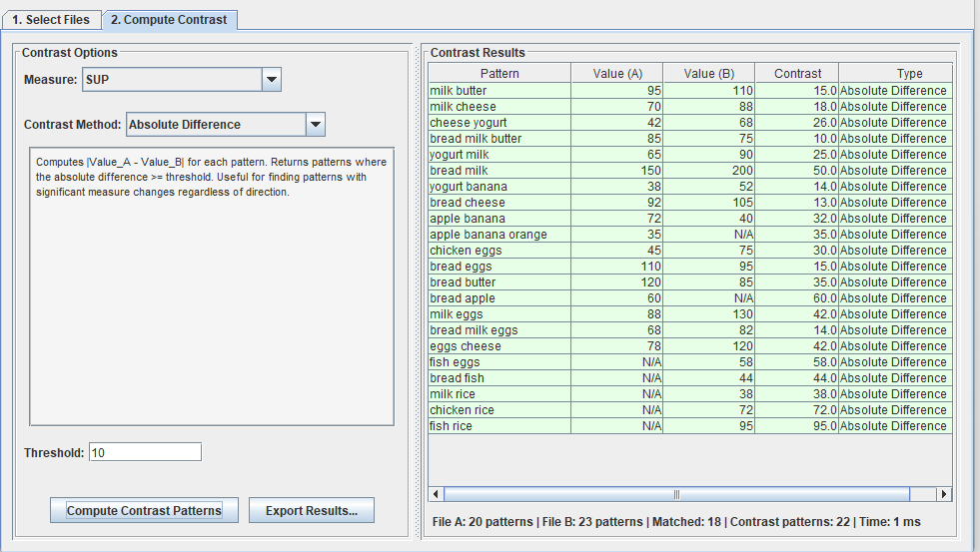Open the Measure dropdown showing SUP
980x552 pixels.
click(x=271, y=80)
